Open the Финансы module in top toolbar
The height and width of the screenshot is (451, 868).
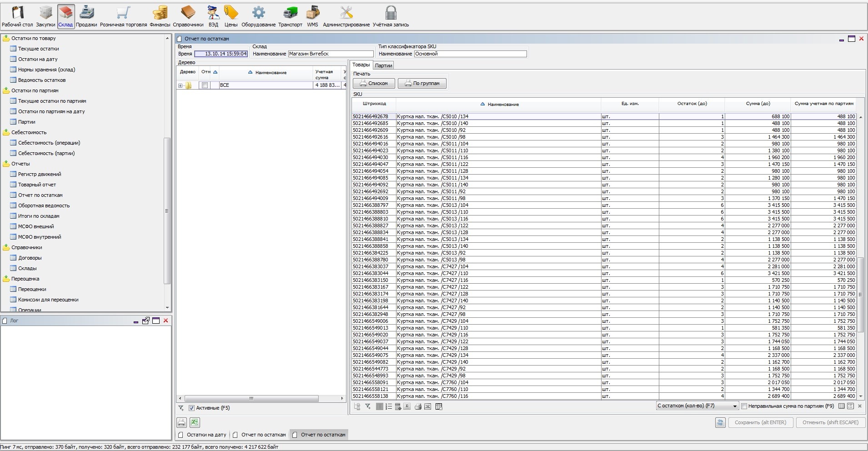[160, 16]
